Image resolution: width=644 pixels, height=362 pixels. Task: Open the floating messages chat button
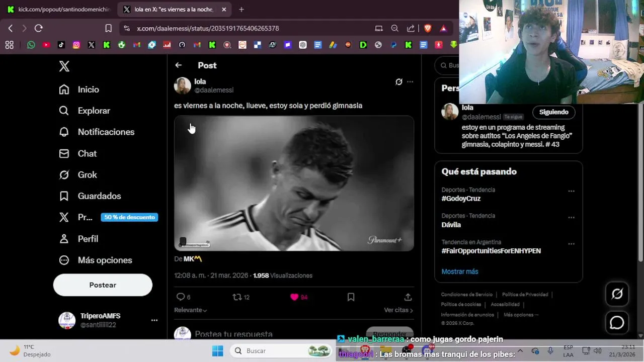tap(617, 323)
